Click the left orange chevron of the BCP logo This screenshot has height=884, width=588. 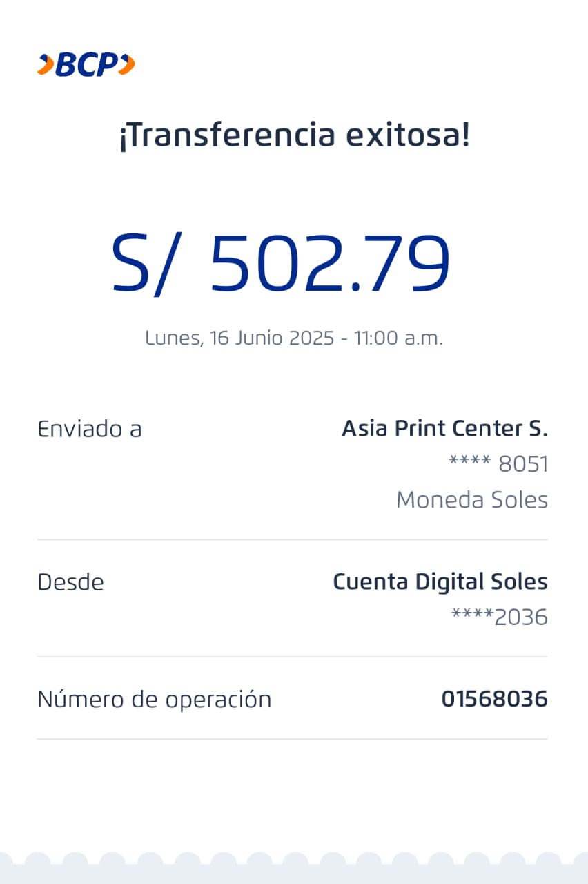pyautogui.click(x=45, y=65)
